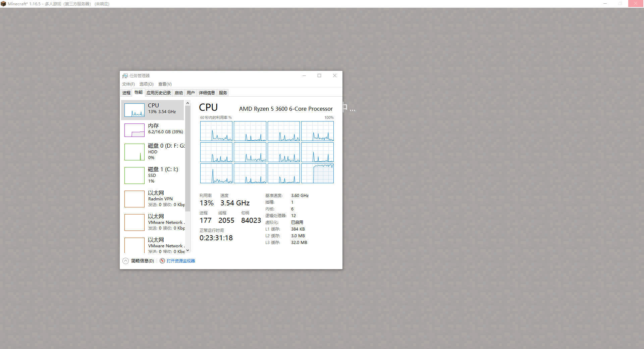Click the resource monitor icon
The height and width of the screenshot is (349, 644).
tap(162, 261)
